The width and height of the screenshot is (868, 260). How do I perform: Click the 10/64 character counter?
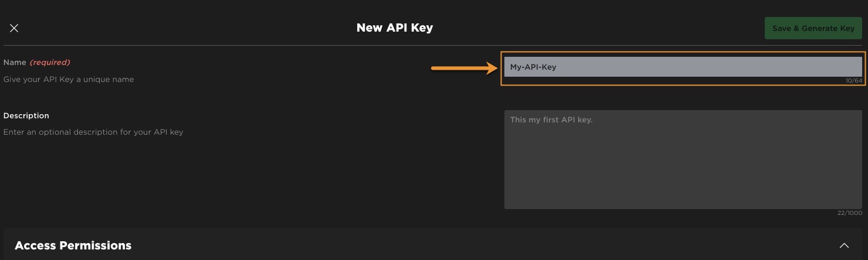tap(854, 81)
